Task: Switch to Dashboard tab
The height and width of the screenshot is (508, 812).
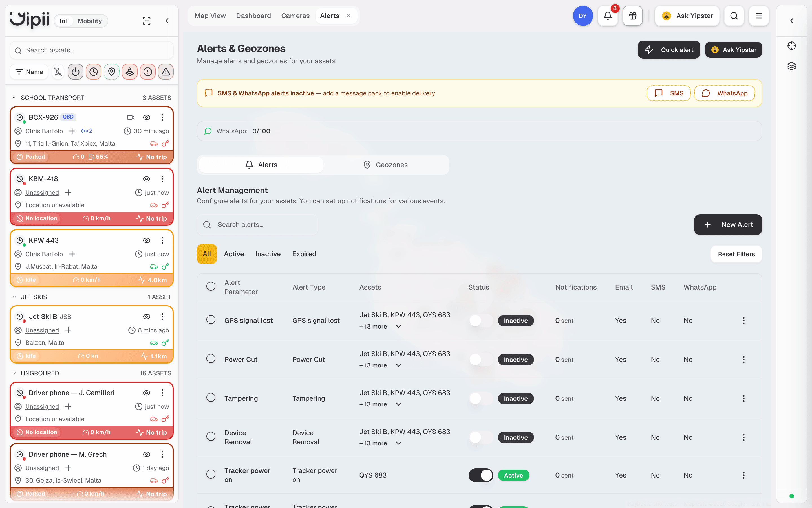Action: pyautogui.click(x=253, y=16)
